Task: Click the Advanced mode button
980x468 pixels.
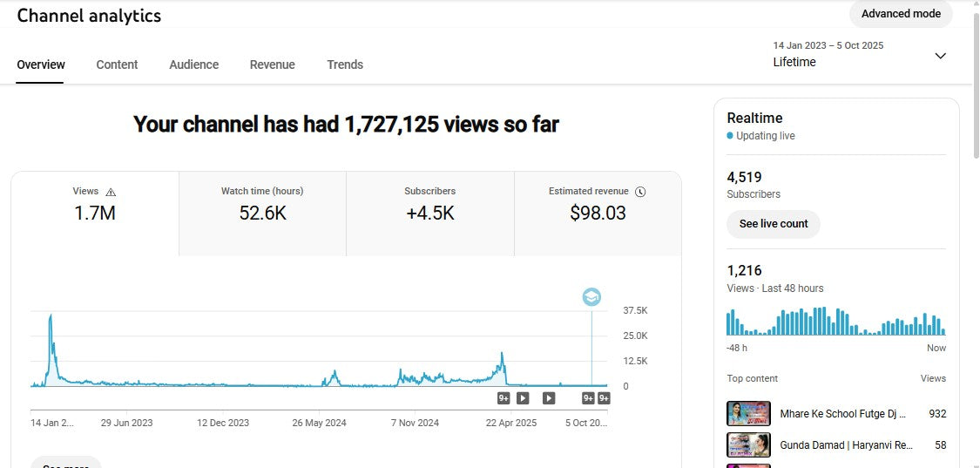Action: tap(901, 14)
